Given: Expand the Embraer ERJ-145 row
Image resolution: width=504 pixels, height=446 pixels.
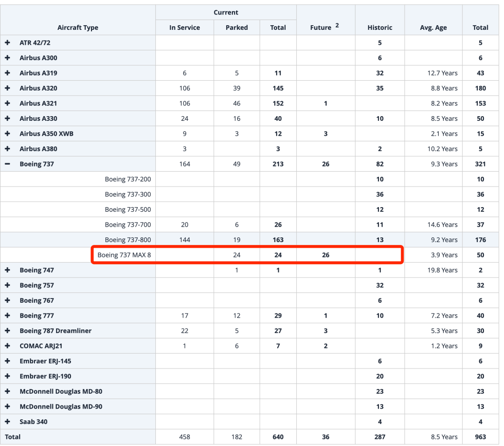Looking at the screenshot, I should coord(7,361).
